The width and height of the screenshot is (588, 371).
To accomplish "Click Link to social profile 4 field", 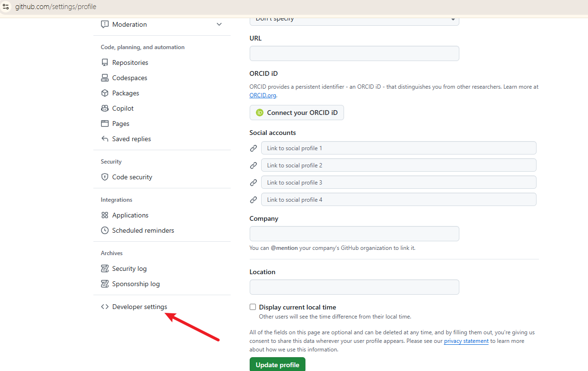I will 398,199.
